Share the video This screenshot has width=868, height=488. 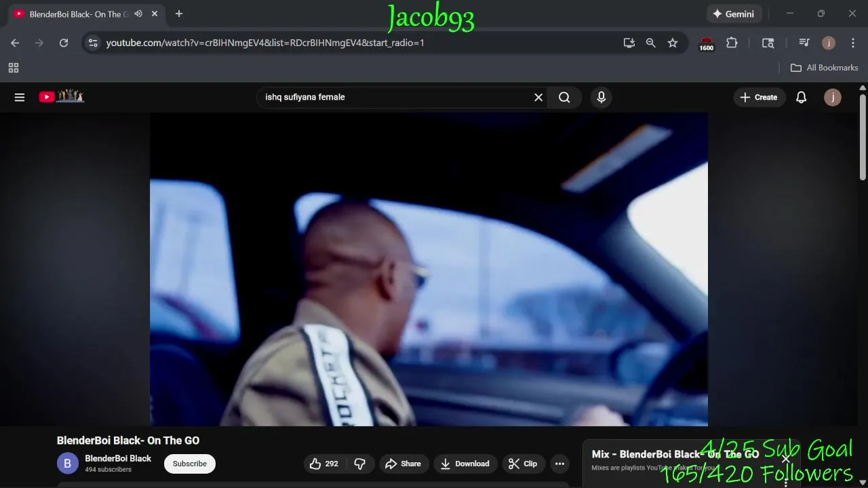(403, 464)
